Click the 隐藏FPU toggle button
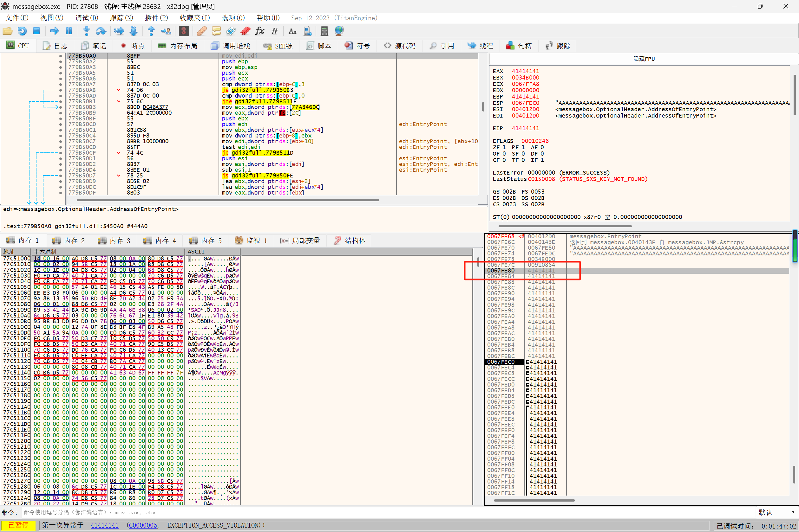The height and width of the screenshot is (532, 799). (644, 59)
